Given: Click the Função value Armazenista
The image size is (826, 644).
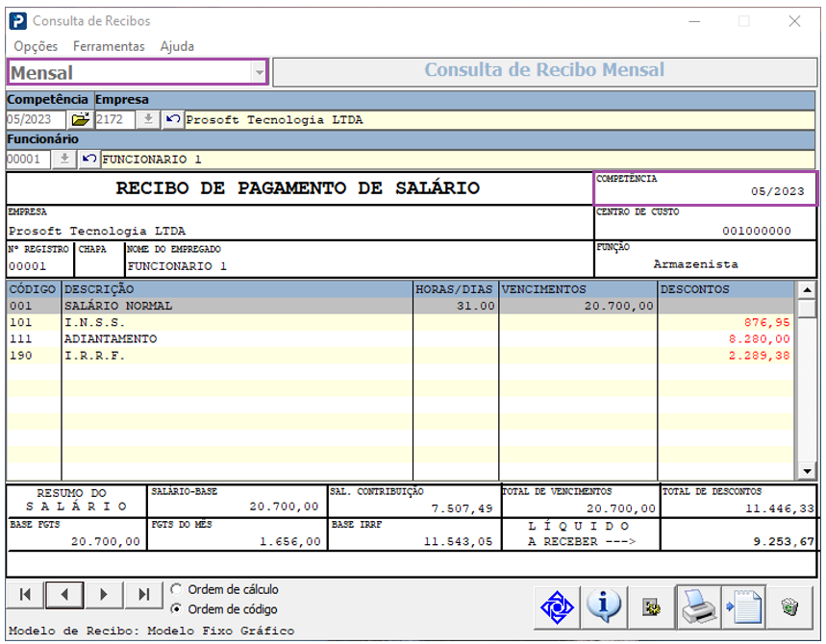Looking at the screenshot, I should 695,264.
